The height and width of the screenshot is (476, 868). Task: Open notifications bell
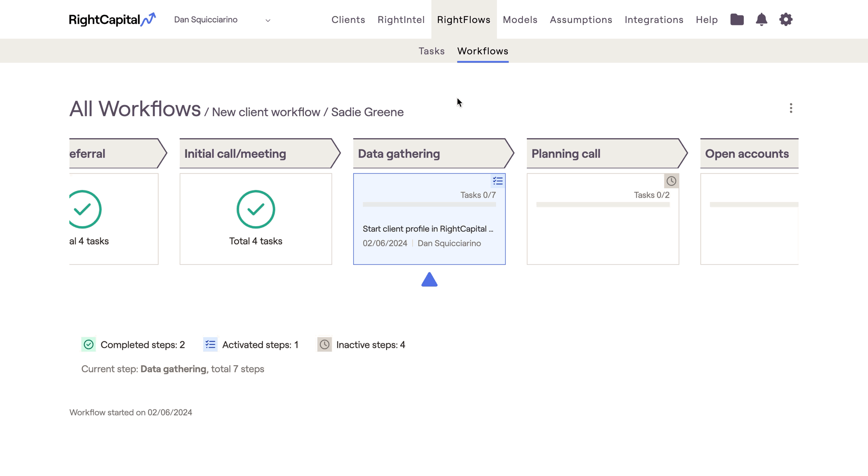tap(761, 20)
